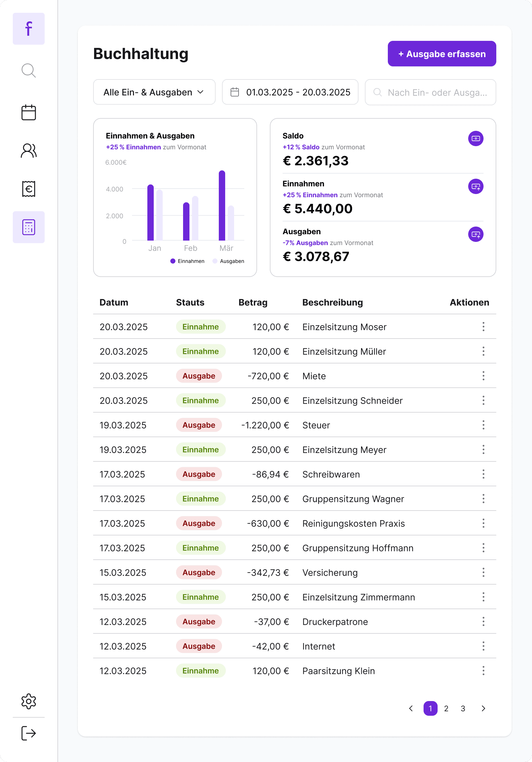
Task: Click the Einnahmen legend dot in the chart
Action: pos(173,261)
